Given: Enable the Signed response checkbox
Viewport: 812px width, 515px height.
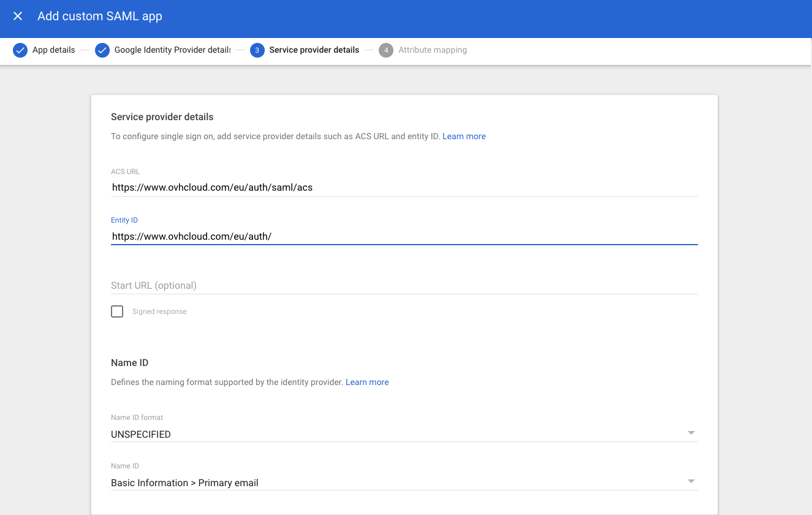Looking at the screenshot, I should point(117,311).
